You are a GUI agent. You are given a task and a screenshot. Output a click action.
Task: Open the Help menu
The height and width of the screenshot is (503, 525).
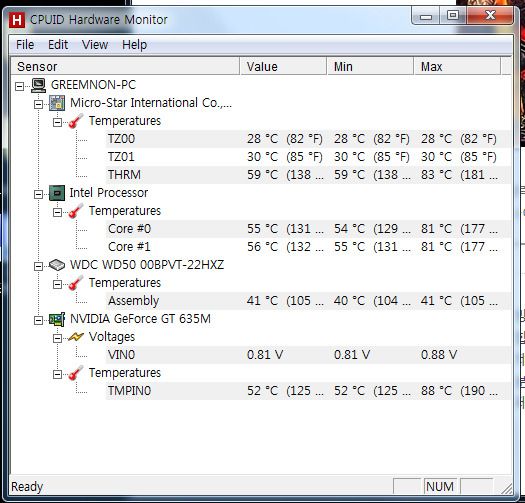click(x=134, y=45)
